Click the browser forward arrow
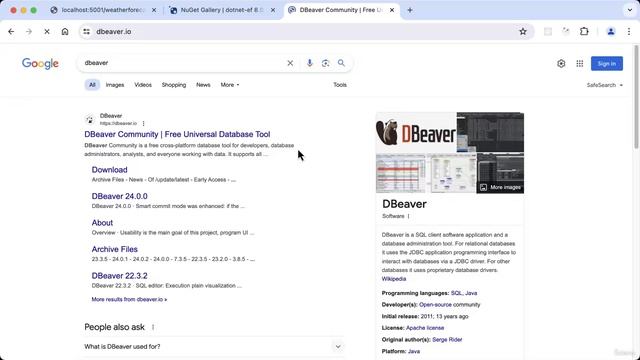This screenshot has height=360, width=640. click(x=29, y=31)
